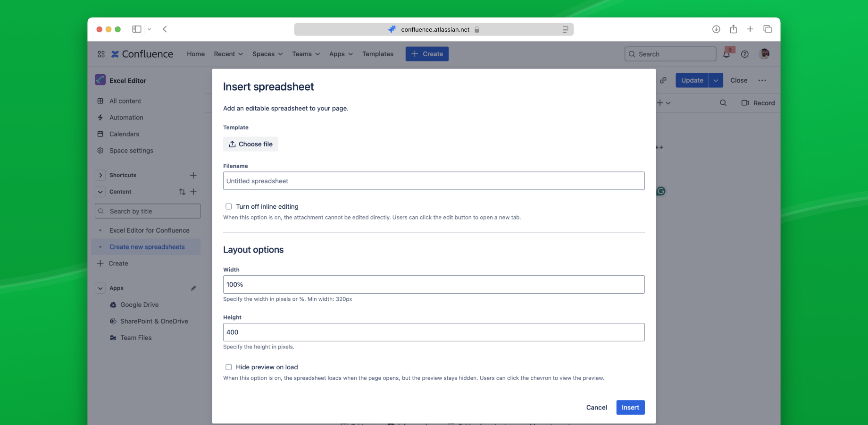Click Create in the content tree
868x425 pixels.
113,263
